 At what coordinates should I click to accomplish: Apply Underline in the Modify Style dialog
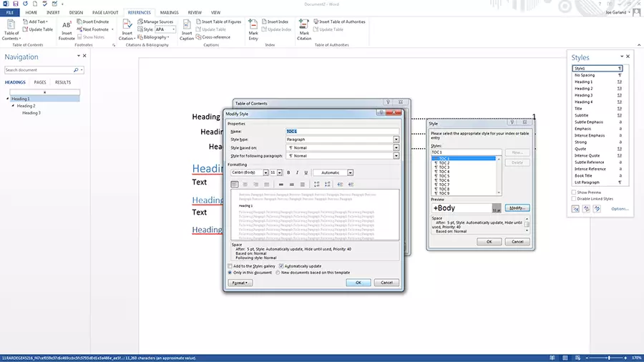pyautogui.click(x=306, y=172)
